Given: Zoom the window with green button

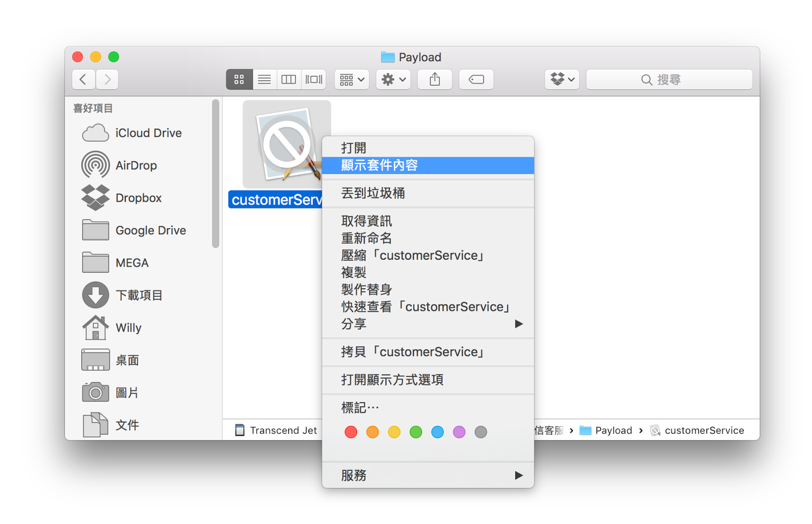Looking at the screenshot, I should (114, 57).
